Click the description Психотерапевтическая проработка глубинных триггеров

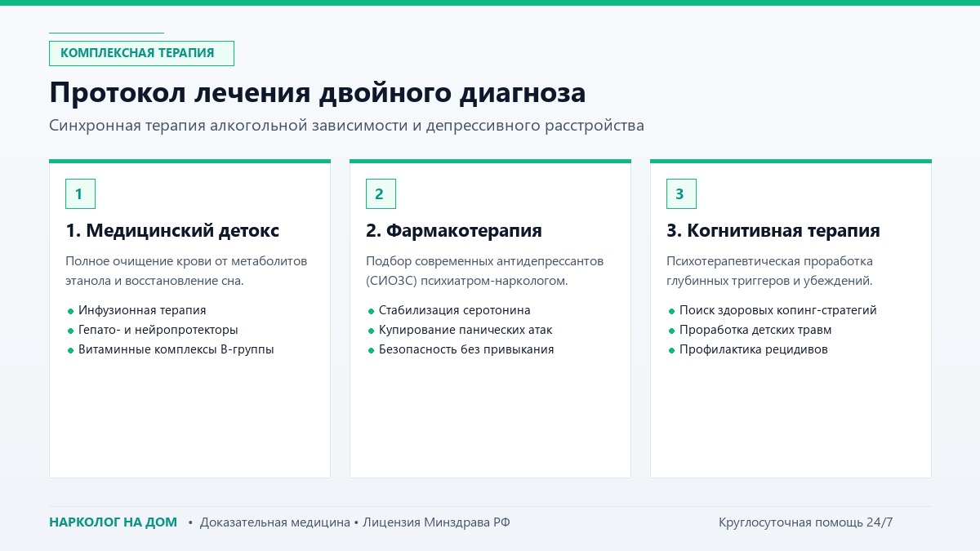tap(770, 271)
